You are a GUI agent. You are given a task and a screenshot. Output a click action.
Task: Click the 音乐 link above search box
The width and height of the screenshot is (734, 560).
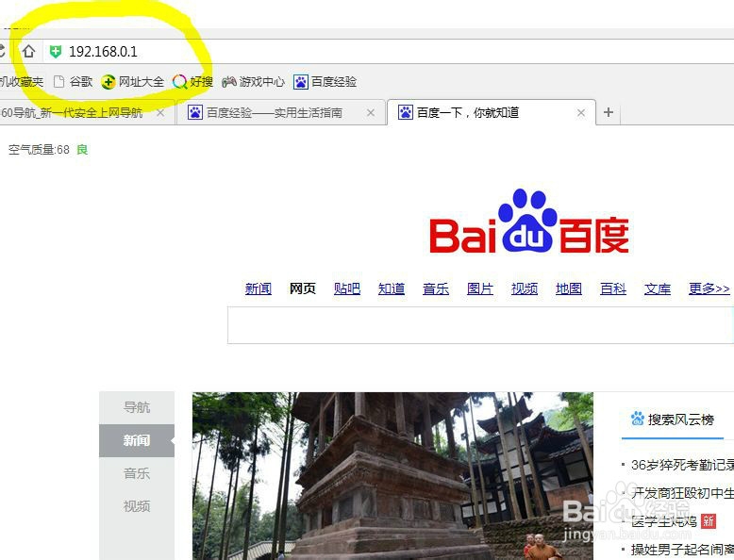(x=436, y=288)
